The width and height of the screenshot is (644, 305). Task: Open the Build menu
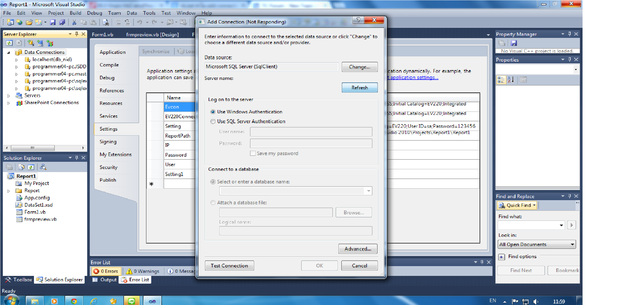pos(75,13)
